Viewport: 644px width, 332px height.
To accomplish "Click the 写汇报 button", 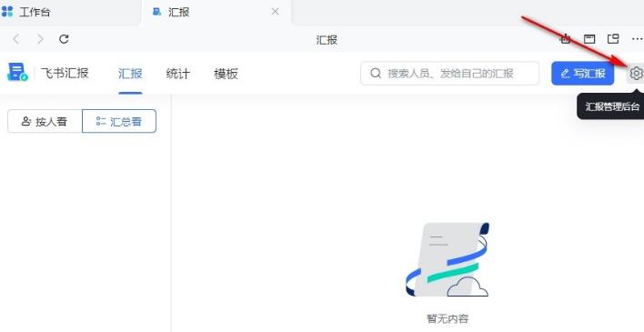I will pyautogui.click(x=582, y=74).
